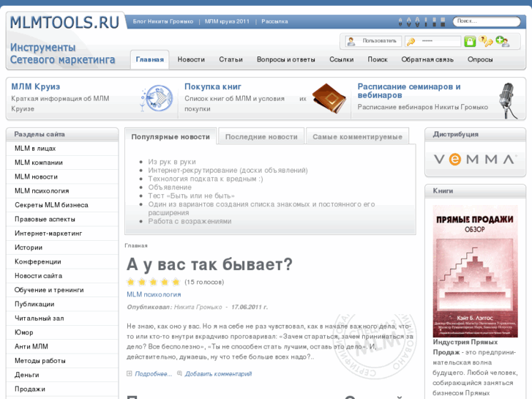Open MLM новости sidebar section
532x399 pixels.
click(62, 177)
